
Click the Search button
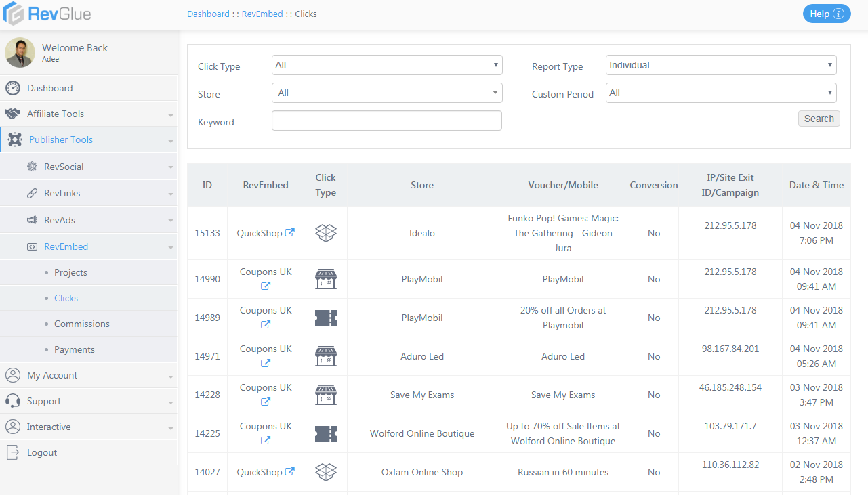[x=819, y=119]
